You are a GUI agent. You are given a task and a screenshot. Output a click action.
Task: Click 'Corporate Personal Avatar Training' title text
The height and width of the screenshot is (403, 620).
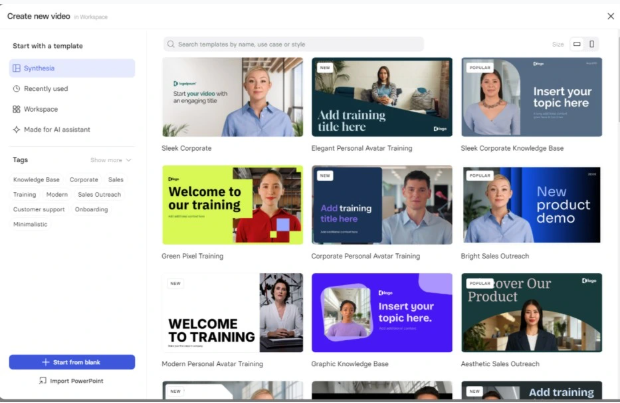[x=366, y=256]
